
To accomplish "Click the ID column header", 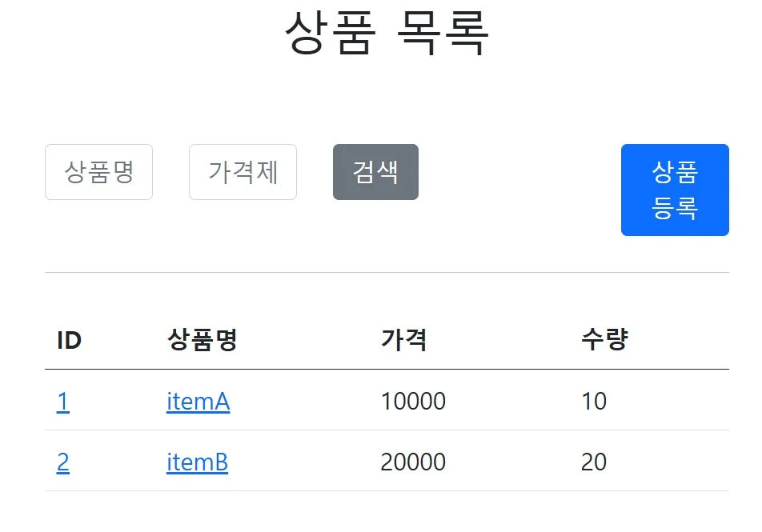I will coord(69,340).
